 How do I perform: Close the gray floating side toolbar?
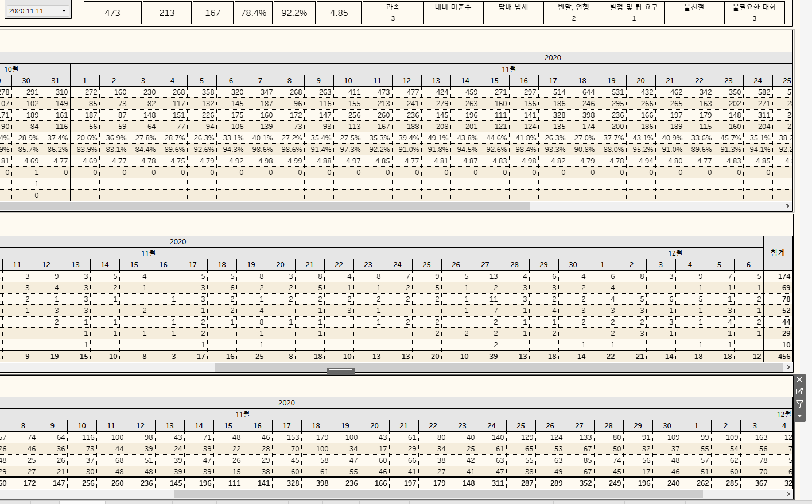click(799, 379)
